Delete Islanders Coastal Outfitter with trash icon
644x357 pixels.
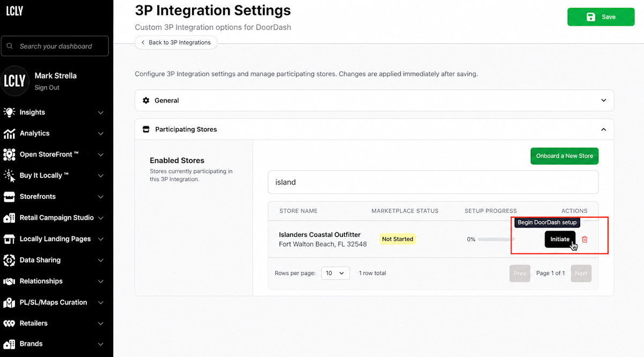585,240
